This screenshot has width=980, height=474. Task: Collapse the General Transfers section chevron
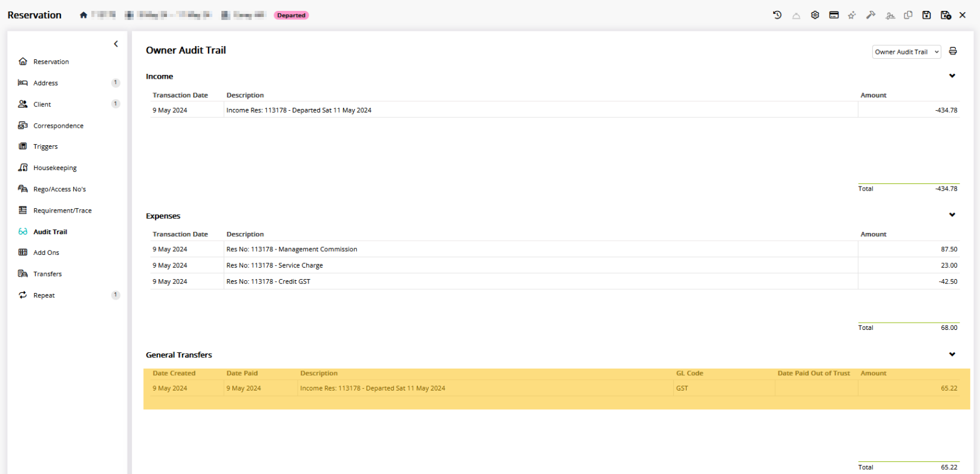952,355
